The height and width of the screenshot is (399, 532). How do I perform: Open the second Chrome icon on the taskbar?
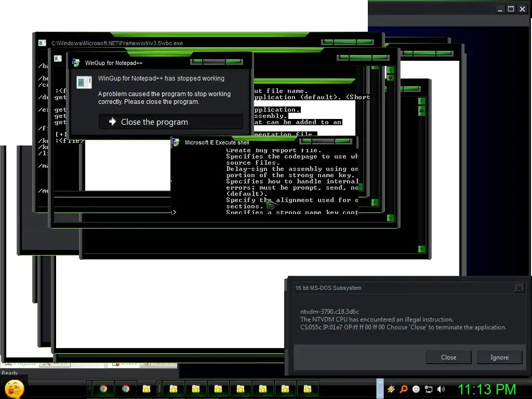(x=126, y=389)
